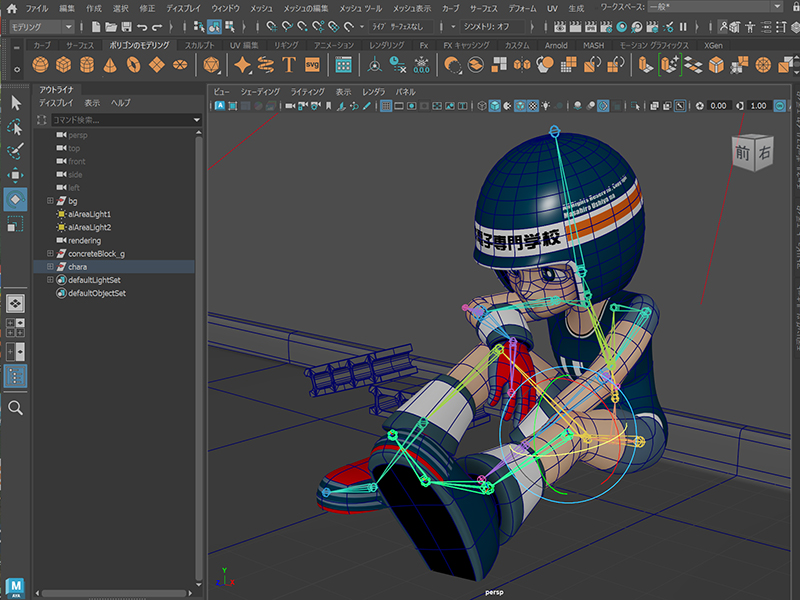
Task: Open the ファイル menu
Action: click(36, 8)
